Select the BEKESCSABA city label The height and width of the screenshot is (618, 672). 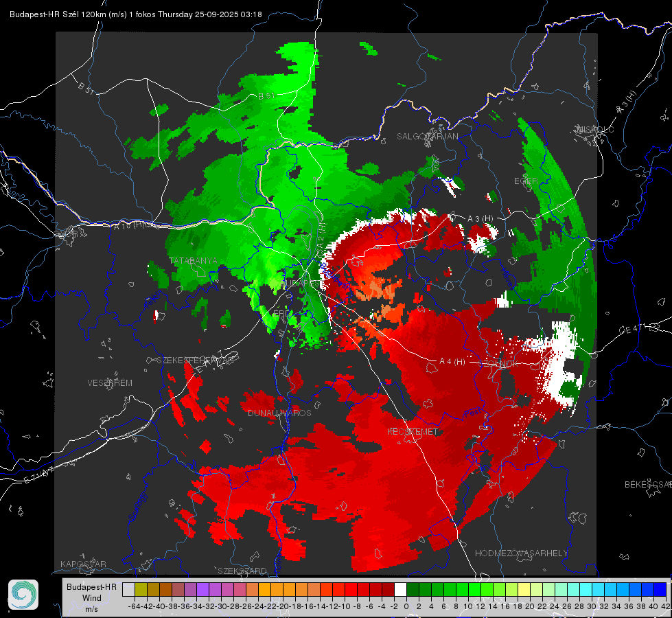tap(648, 484)
